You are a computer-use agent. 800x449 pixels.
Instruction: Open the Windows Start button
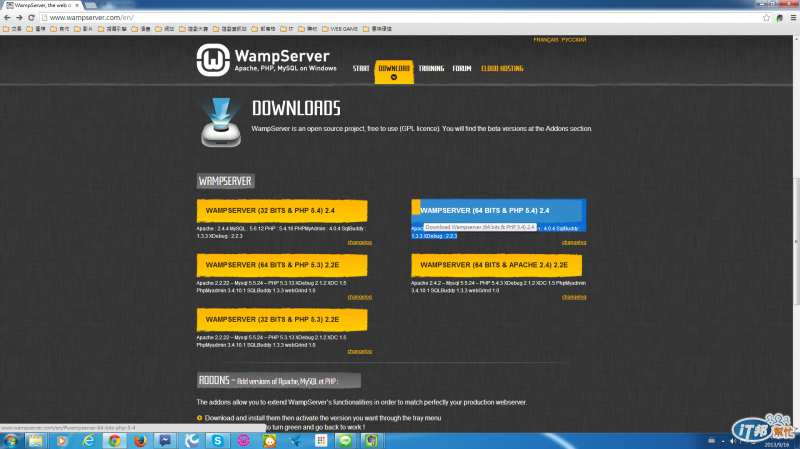tap(10, 441)
